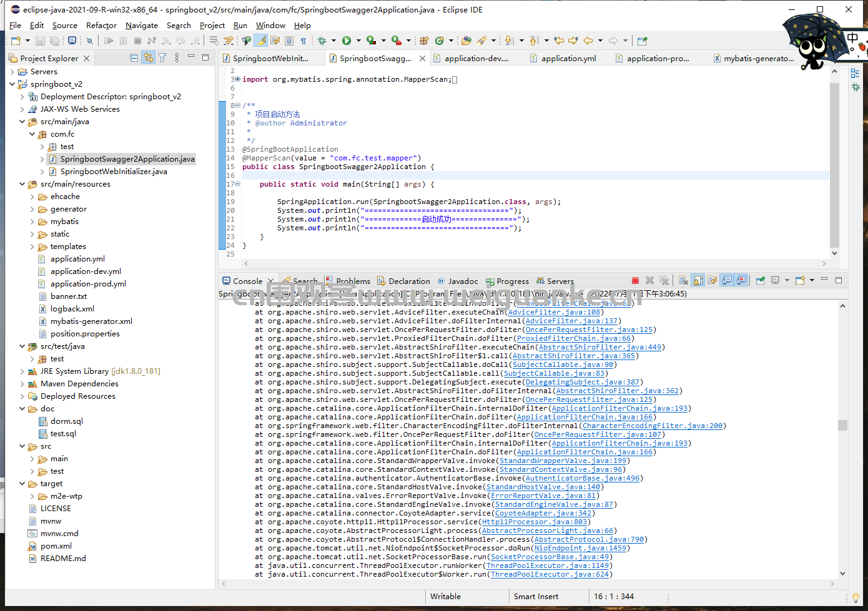Image resolution: width=868 pixels, height=611 pixels.
Task: Click the Resume debug icon
Action: click(109, 41)
